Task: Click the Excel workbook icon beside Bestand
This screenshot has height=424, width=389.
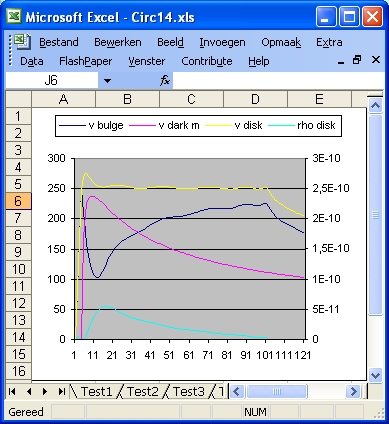Action: [22, 42]
